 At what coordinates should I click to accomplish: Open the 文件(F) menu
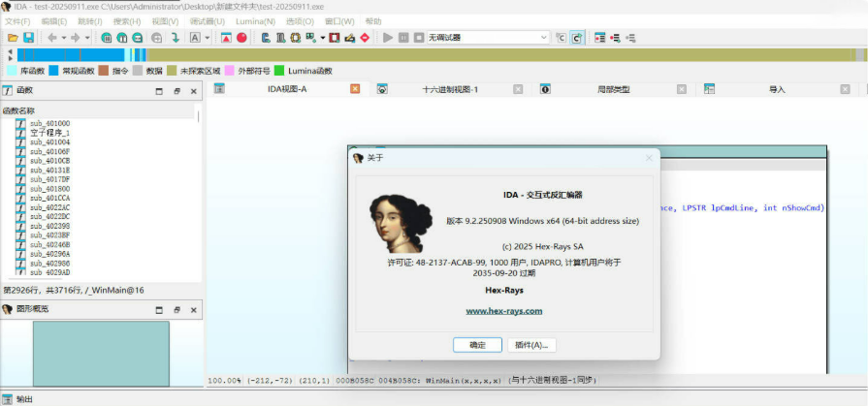17,21
